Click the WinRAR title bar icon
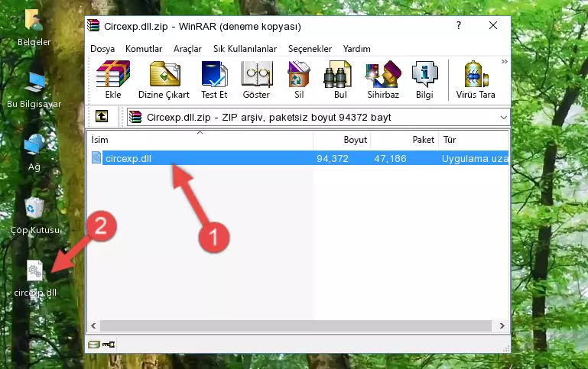This screenshot has width=588, height=369. tap(93, 25)
